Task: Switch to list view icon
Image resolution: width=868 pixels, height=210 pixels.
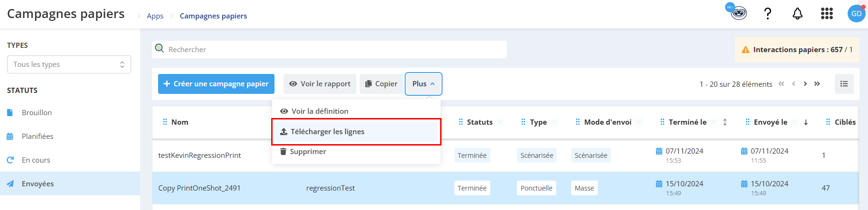Action: pos(844,84)
